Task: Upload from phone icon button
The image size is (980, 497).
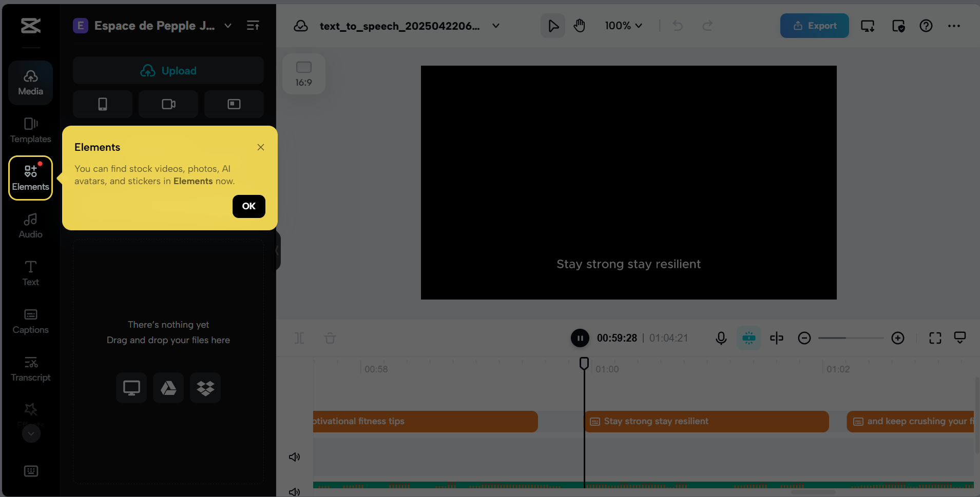Action: coord(103,104)
